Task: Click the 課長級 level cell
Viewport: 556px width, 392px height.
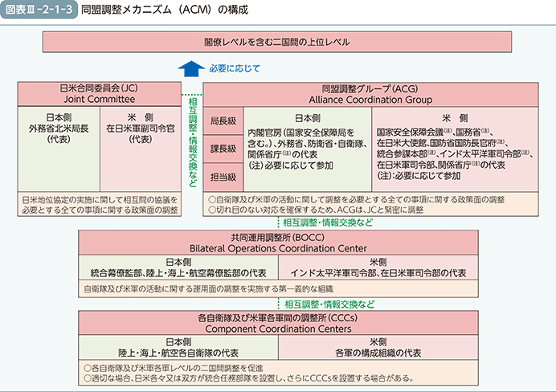Action: [x=223, y=149]
